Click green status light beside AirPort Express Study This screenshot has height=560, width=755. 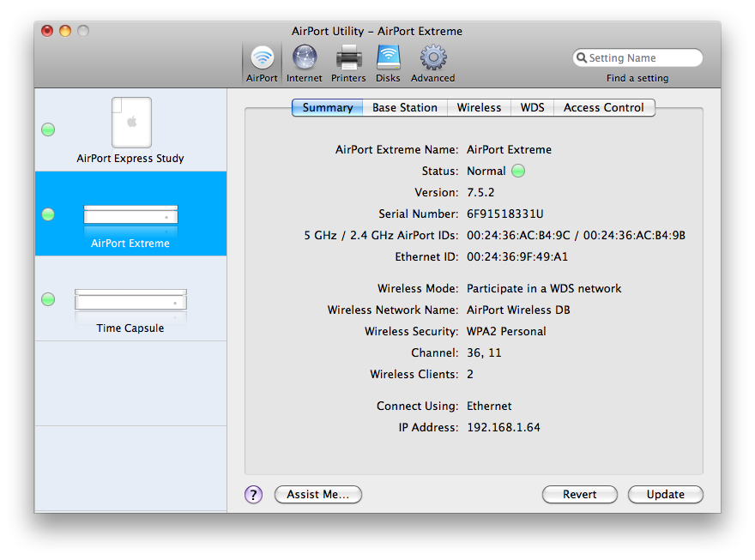[x=48, y=129]
